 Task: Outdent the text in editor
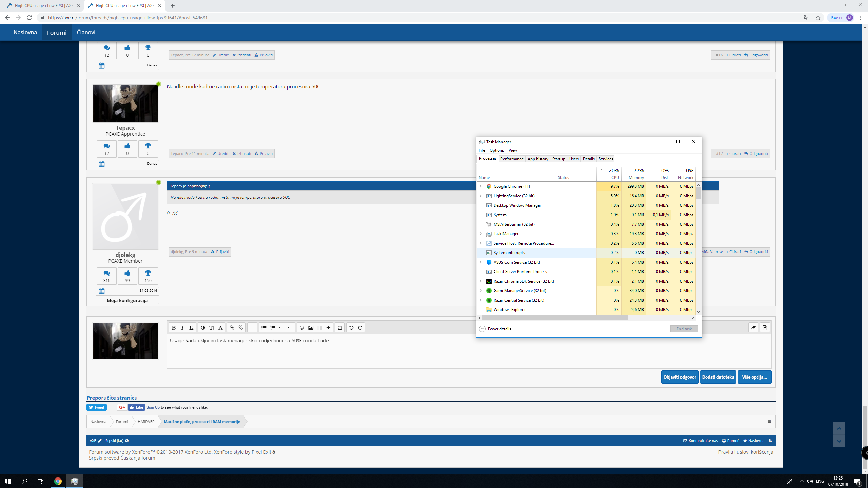(281, 328)
